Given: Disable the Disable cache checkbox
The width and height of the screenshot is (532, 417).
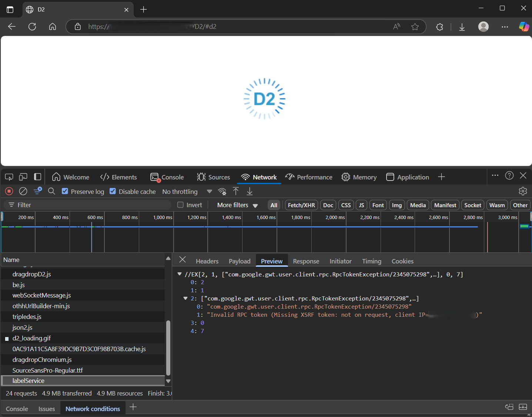Looking at the screenshot, I should 113,191.
